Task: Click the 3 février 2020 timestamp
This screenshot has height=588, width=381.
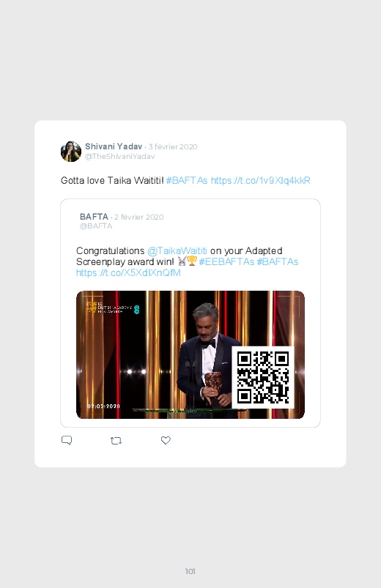Action: coord(173,146)
